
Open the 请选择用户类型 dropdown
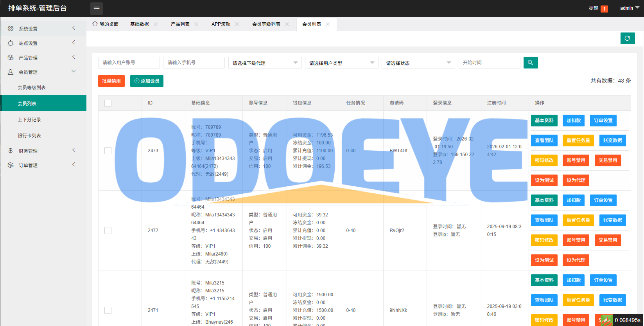click(x=341, y=63)
